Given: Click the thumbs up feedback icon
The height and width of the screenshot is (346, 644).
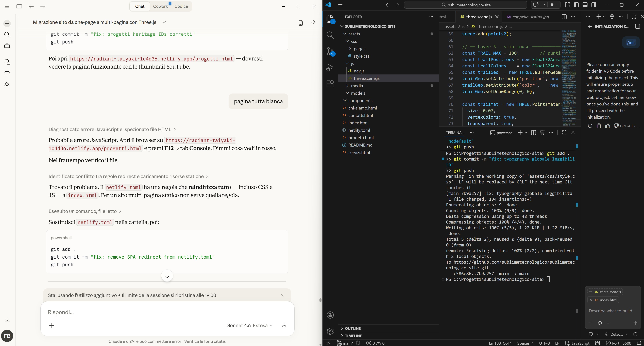Looking at the screenshot, I should click(x=607, y=126).
